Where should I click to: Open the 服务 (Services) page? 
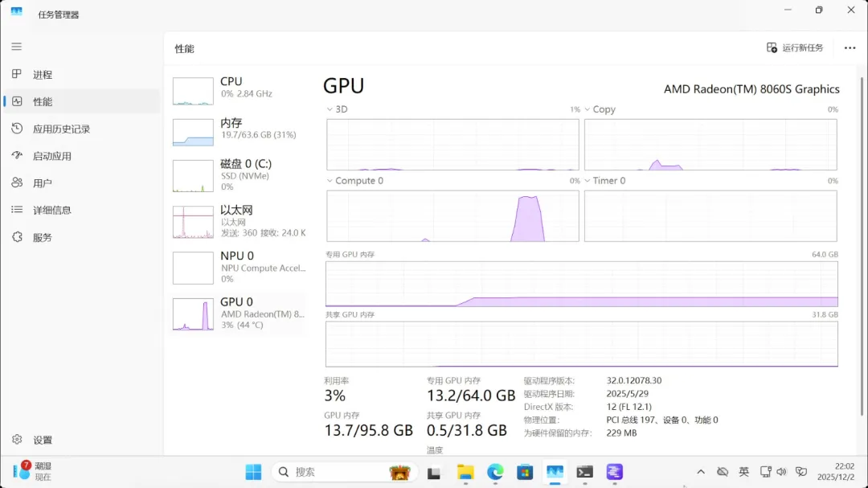click(x=43, y=237)
